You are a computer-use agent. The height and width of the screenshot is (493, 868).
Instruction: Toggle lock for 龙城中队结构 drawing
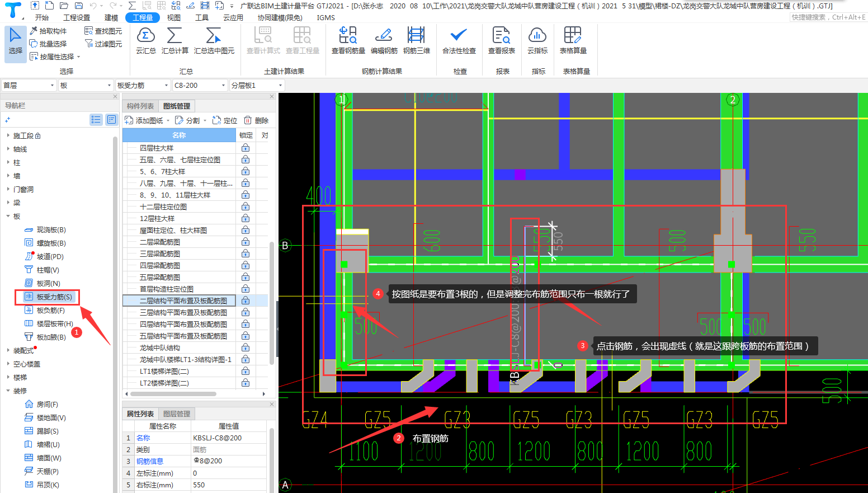[246, 348]
